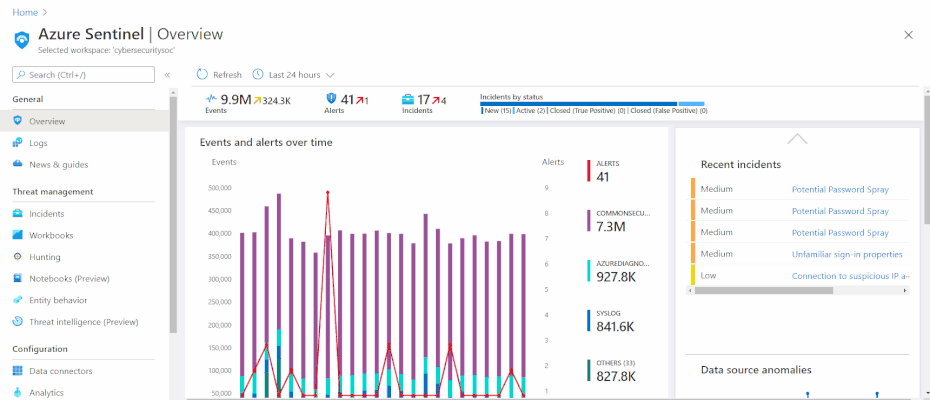
Task: Open the first Potential Password Spray incident
Action: click(x=840, y=189)
